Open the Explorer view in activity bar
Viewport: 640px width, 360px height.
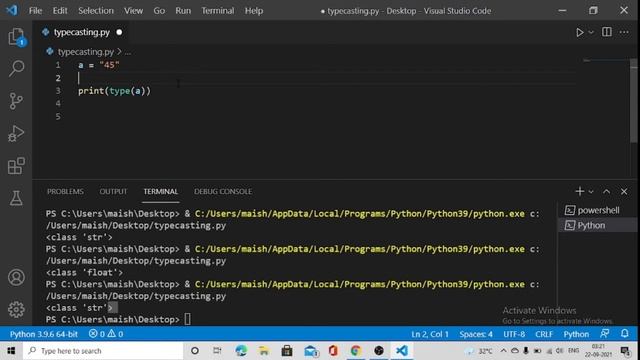(16, 37)
